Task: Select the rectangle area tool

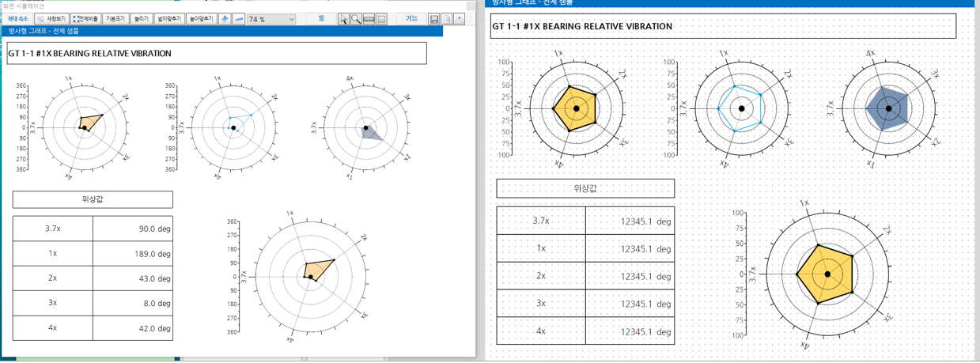Action: click(x=381, y=19)
